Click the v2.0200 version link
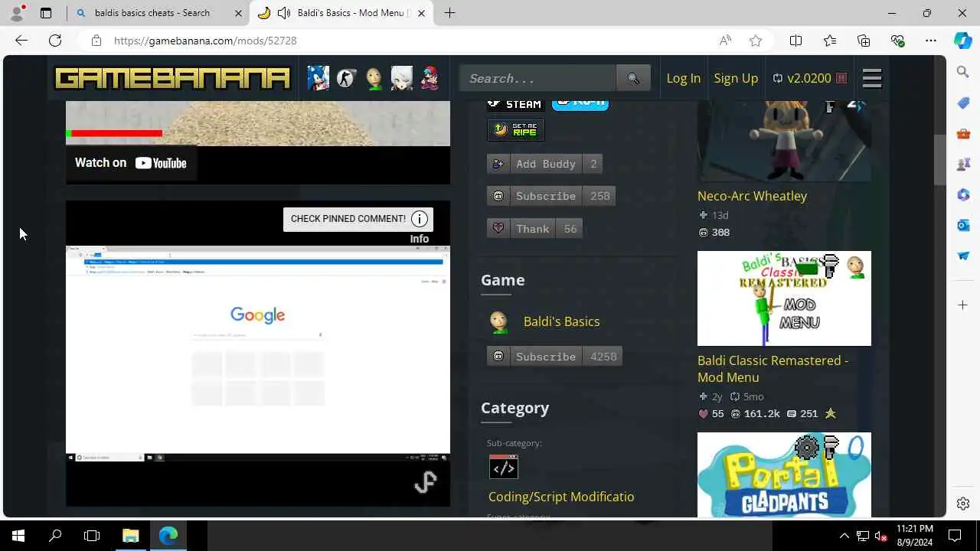The height and width of the screenshot is (551, 980). coord(809,78)
